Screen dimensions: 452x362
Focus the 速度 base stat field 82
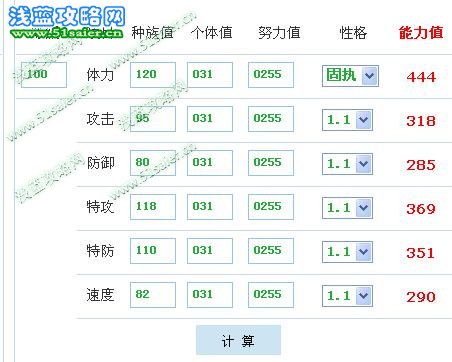point(153,295)
